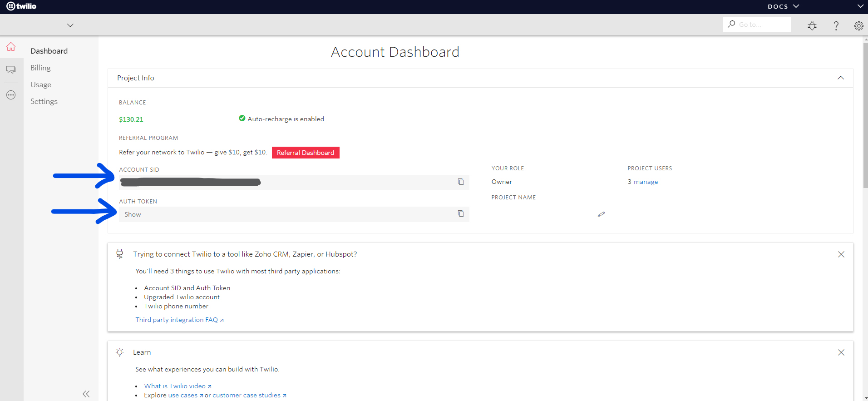Collapse the Project Info panel
Screen dimensions: 868x401
pyautogui.click(x=840, y=78)
